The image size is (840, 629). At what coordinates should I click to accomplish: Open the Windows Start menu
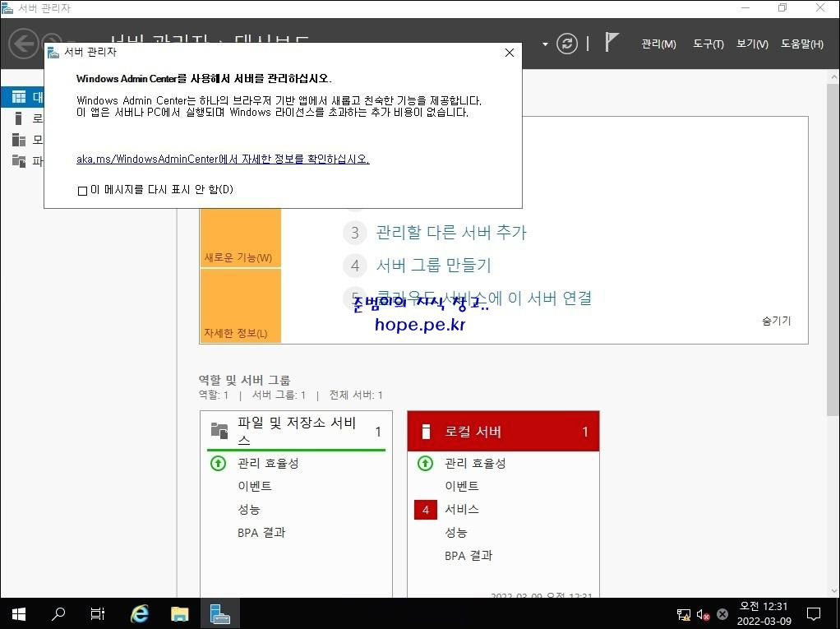tap(19, 613)
